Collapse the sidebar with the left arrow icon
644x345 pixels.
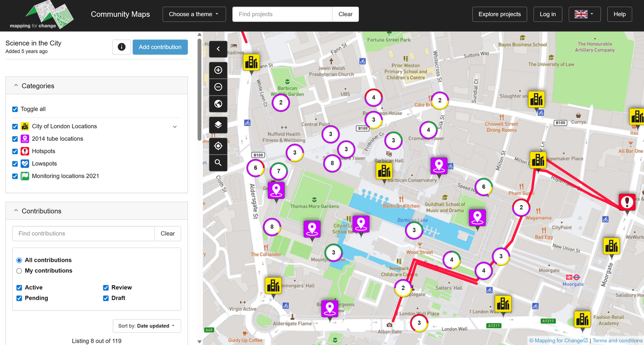click(218, 49)
